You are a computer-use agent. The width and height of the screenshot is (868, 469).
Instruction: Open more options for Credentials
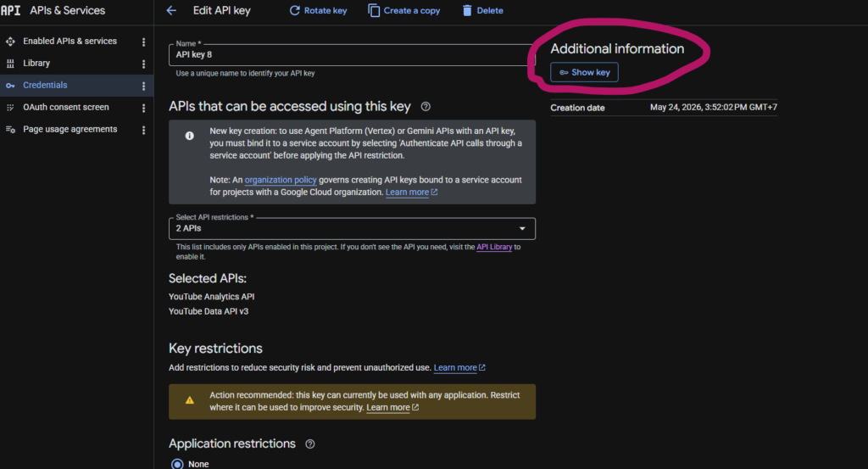click(x=143, y=86)
